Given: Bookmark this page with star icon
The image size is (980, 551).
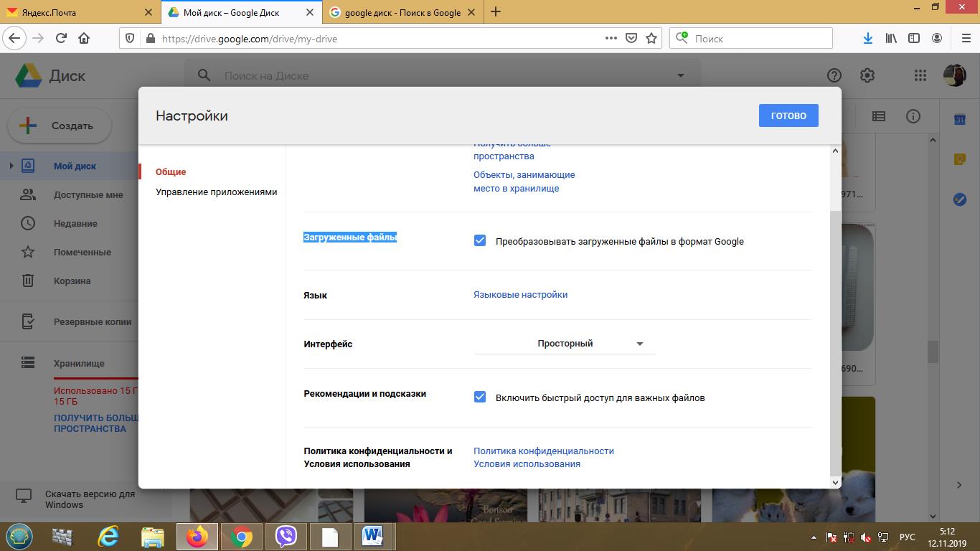Looking at the screenshot, I should 651,38.
